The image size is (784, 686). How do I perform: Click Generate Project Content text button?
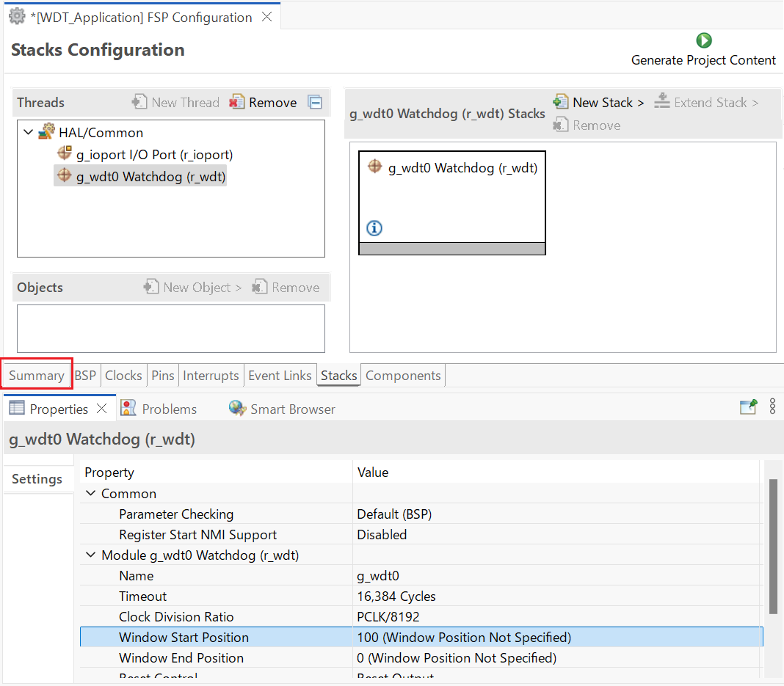(703, 60)
